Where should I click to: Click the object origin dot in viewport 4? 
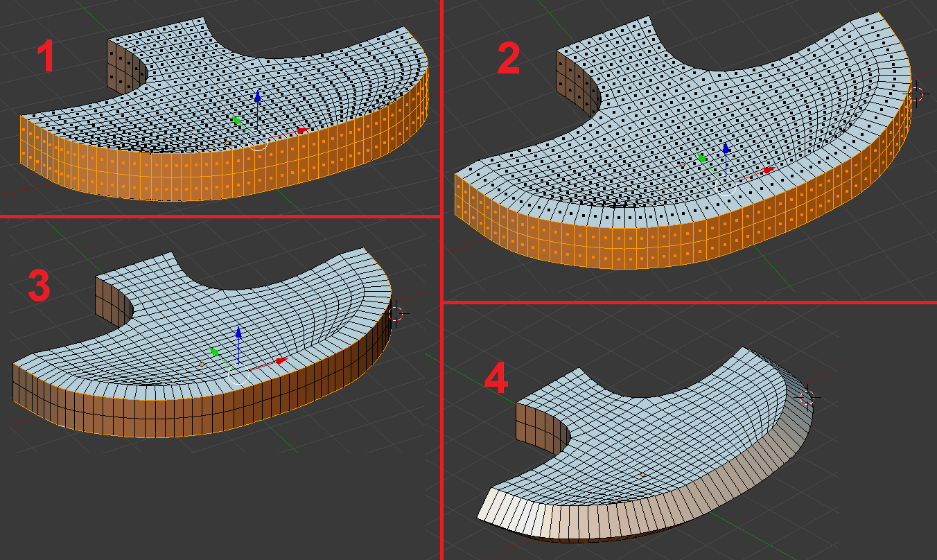pos(643,475)
